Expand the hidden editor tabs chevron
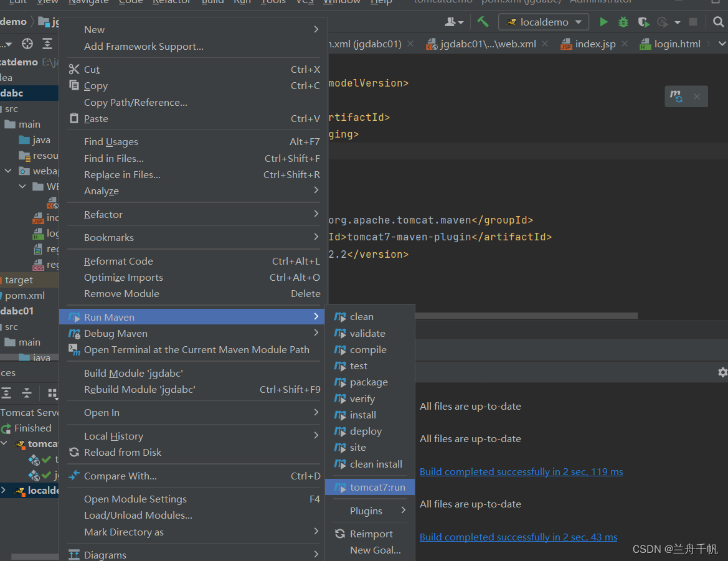Screen dimensions: 728x561 click(722, 44)
